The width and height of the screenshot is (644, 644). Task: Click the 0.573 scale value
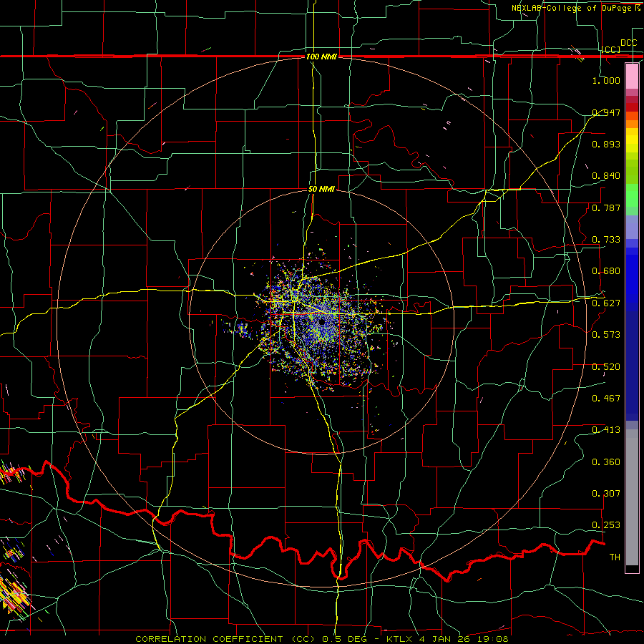click(x=606, y=335)
